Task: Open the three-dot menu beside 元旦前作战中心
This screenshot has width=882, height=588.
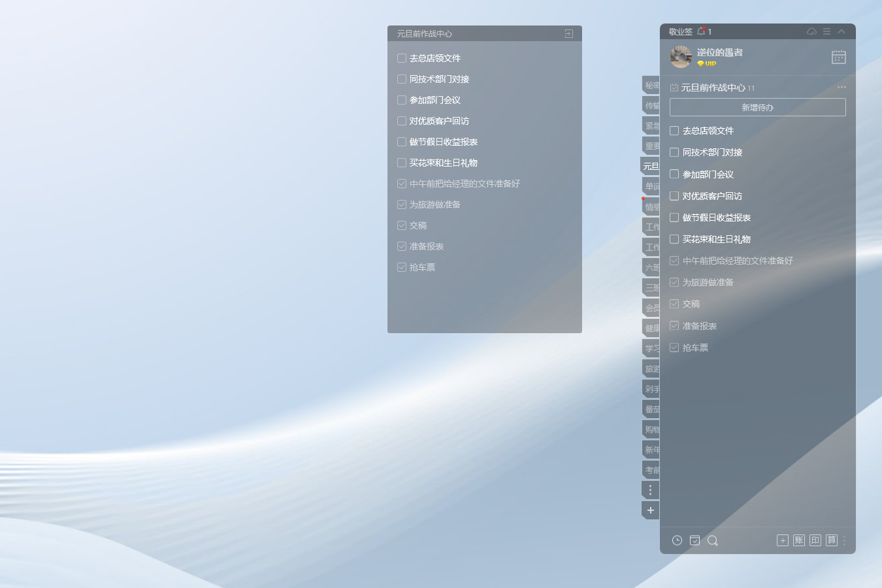Action: click(841, 88)
